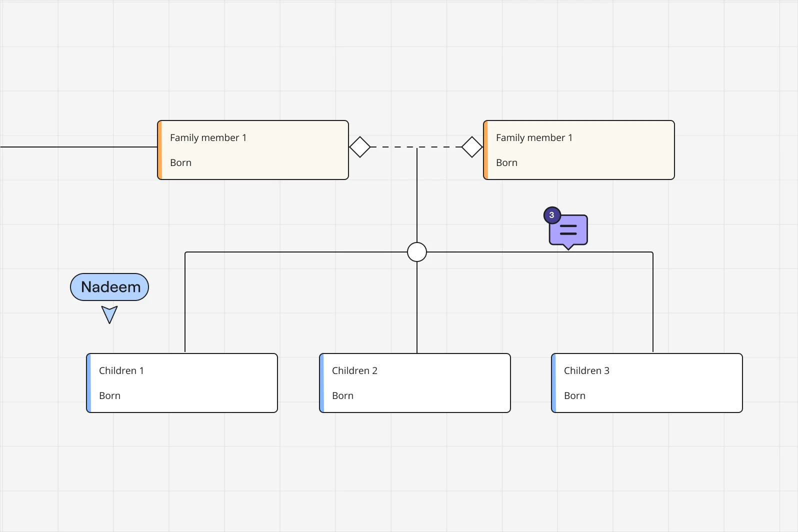Select the right Family member 1 card
Image resolution: width=798 pixels, height=532 pixels.
579,150
